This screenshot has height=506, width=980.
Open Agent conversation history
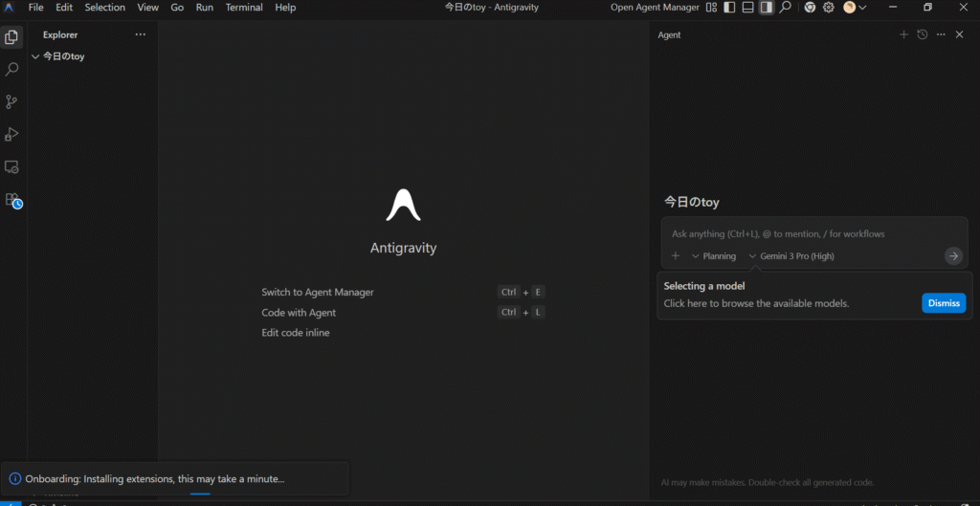coord(922,34)
